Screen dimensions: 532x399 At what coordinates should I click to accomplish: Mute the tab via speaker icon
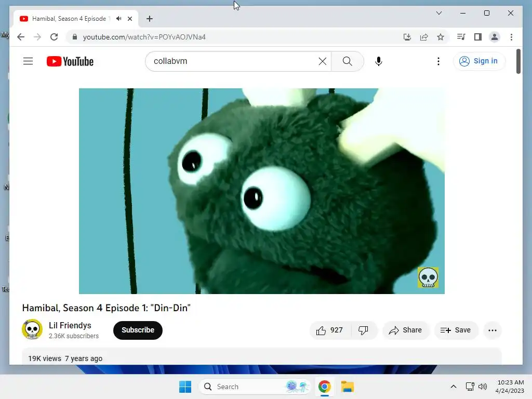[118, 19]
